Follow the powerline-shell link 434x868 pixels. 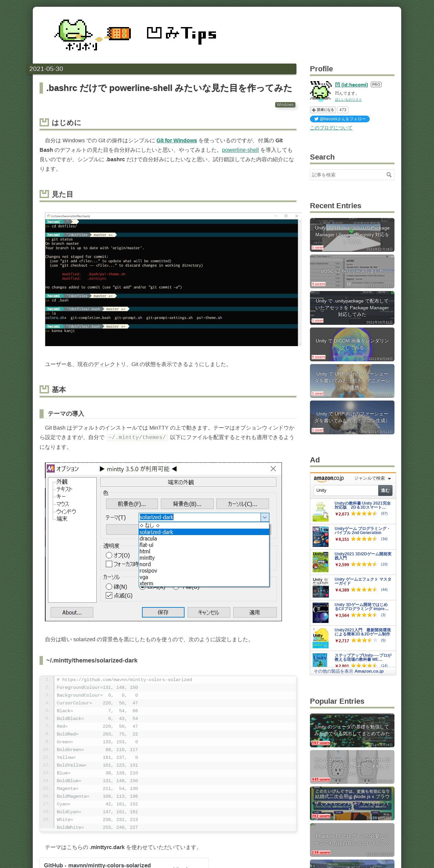(x=240, y=150)
